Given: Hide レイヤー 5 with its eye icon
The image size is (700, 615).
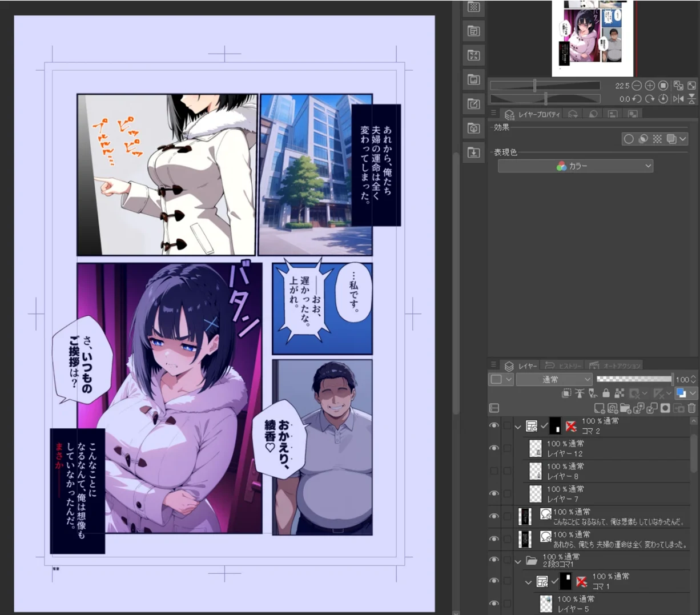Looking at the screenshot, I should pos(494,604).
